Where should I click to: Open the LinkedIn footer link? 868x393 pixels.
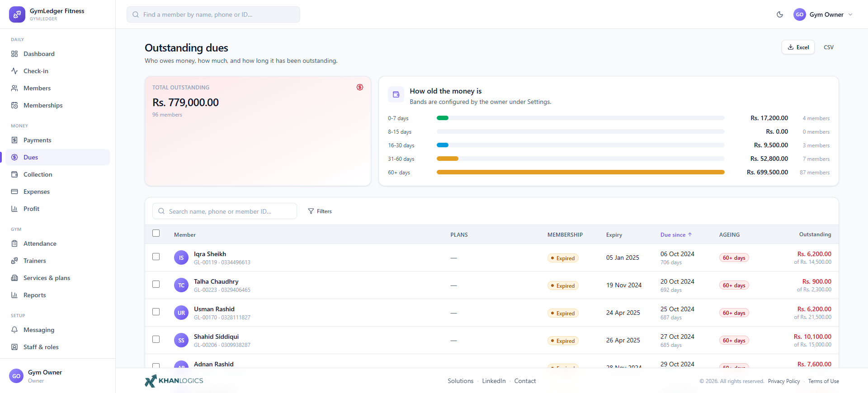pos(494,381)
